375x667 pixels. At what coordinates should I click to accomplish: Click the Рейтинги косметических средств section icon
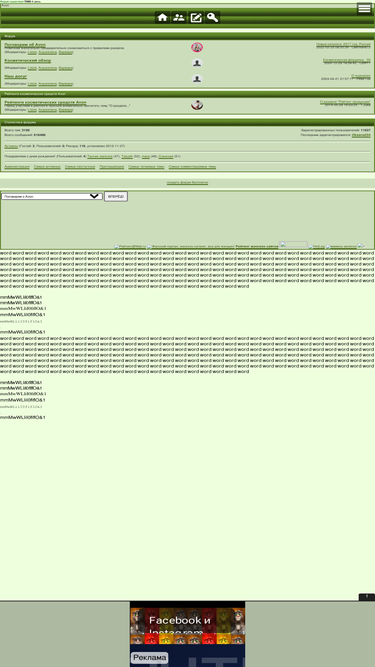pyautogui.click(x=197, y=105)
